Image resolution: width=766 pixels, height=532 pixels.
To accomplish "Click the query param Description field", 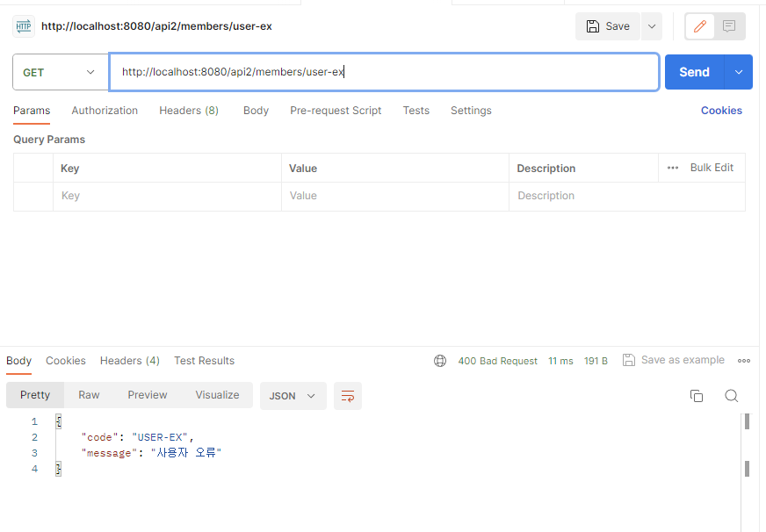I will tap(627, 196).
